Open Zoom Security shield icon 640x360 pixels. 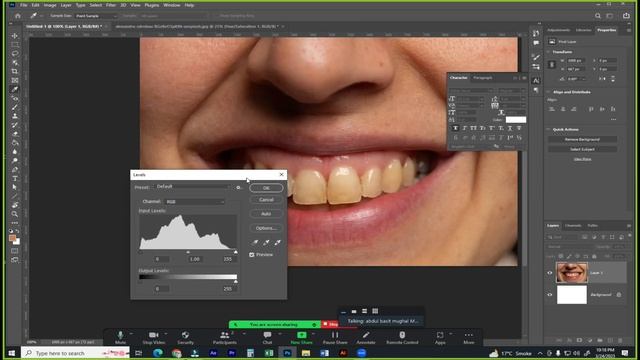(x=185, y=335)
